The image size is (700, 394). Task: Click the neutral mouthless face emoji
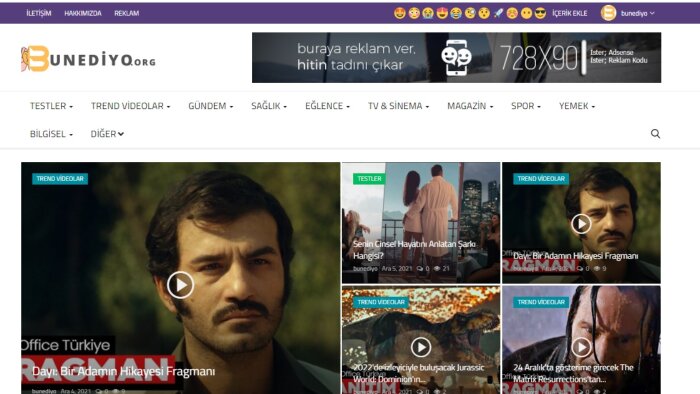tap(526, 13)
